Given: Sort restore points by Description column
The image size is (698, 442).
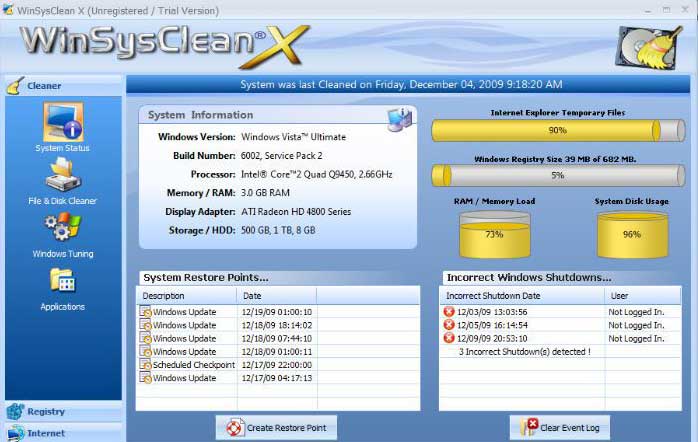Looking at the screenshot, I should [x=186, y=296].
